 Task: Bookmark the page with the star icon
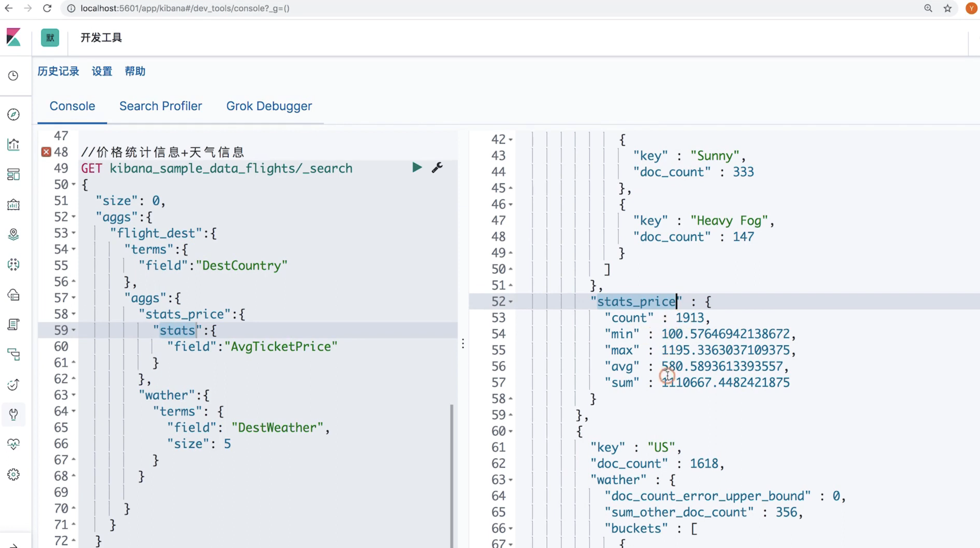point(947,8)
